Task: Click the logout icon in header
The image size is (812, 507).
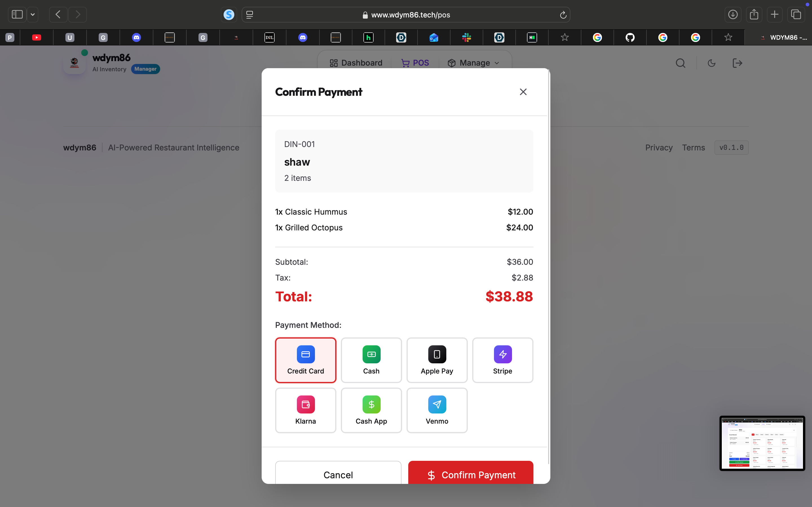Action: click(737, 63)
